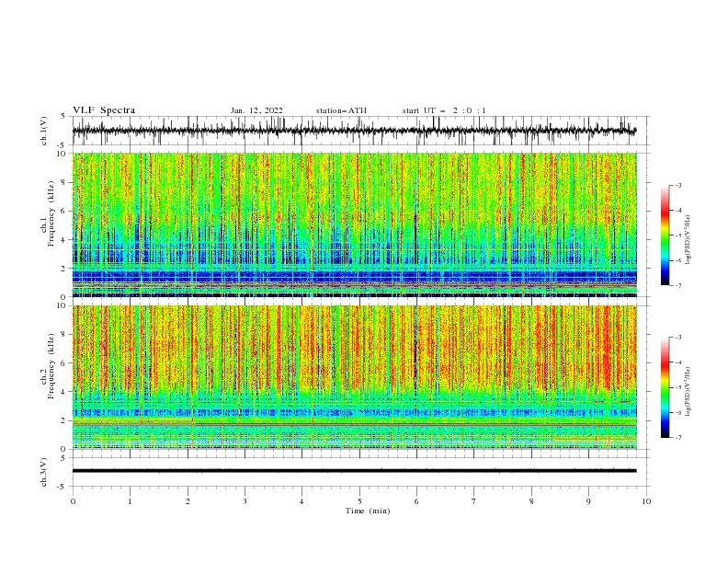Click the 'ch.3(V)' axis label
This screenshot has width=728, height=563.
click(44, 472)
